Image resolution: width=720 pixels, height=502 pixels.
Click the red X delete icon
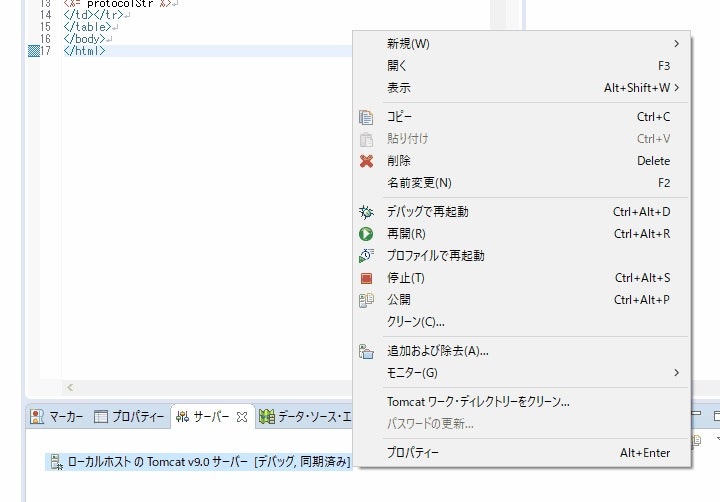(x=366, y=161)
